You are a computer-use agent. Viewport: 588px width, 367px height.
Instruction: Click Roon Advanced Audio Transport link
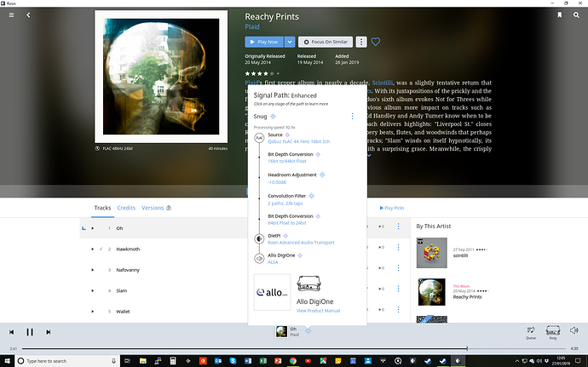301,243
